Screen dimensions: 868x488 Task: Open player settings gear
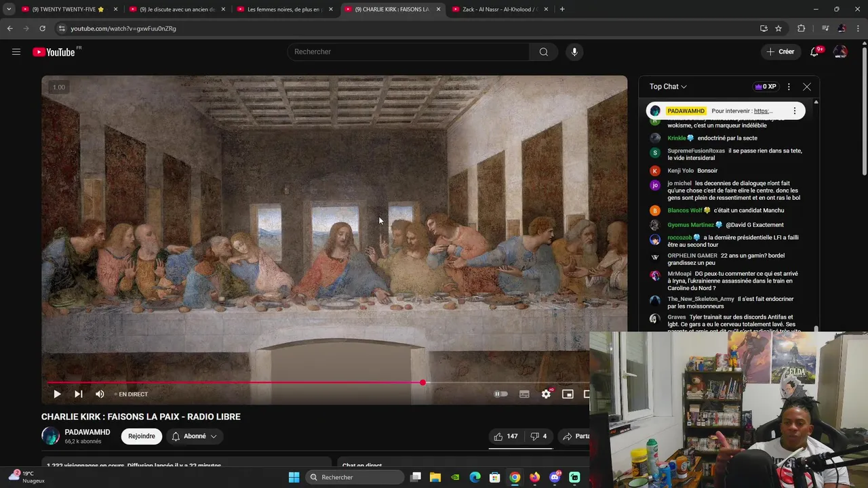(x=546, y=394)
